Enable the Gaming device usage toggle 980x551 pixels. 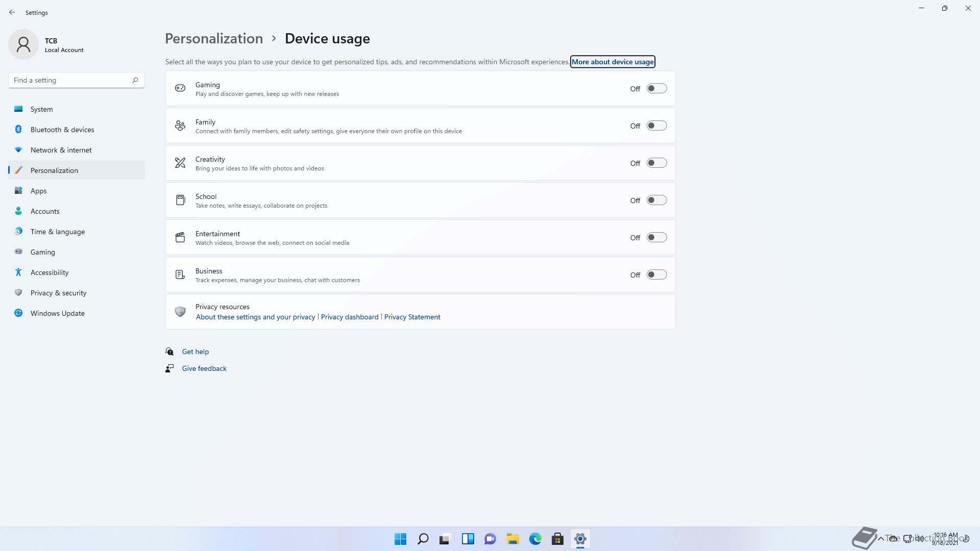click(656, 89)
